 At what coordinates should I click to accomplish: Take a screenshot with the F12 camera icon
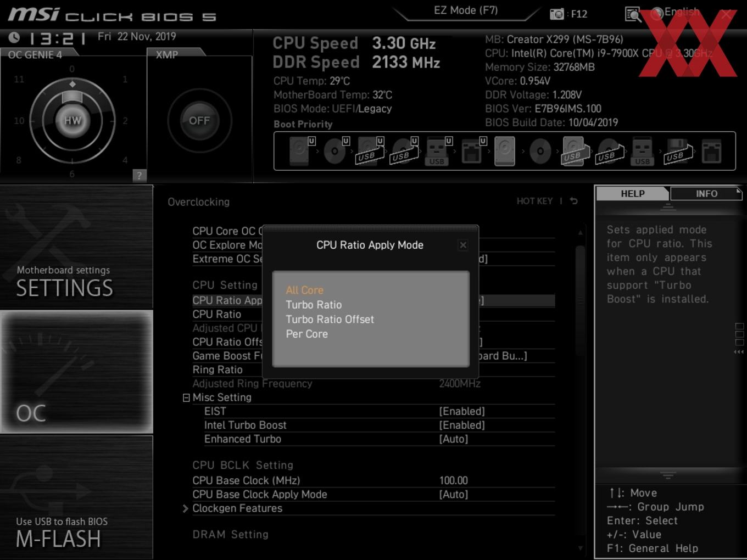pyautogui.click(x=557, y=14)
